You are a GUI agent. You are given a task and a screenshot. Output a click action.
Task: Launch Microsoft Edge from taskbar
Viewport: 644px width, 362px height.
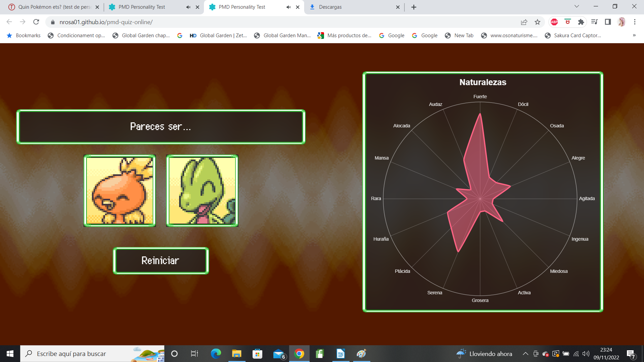[216, 354]
